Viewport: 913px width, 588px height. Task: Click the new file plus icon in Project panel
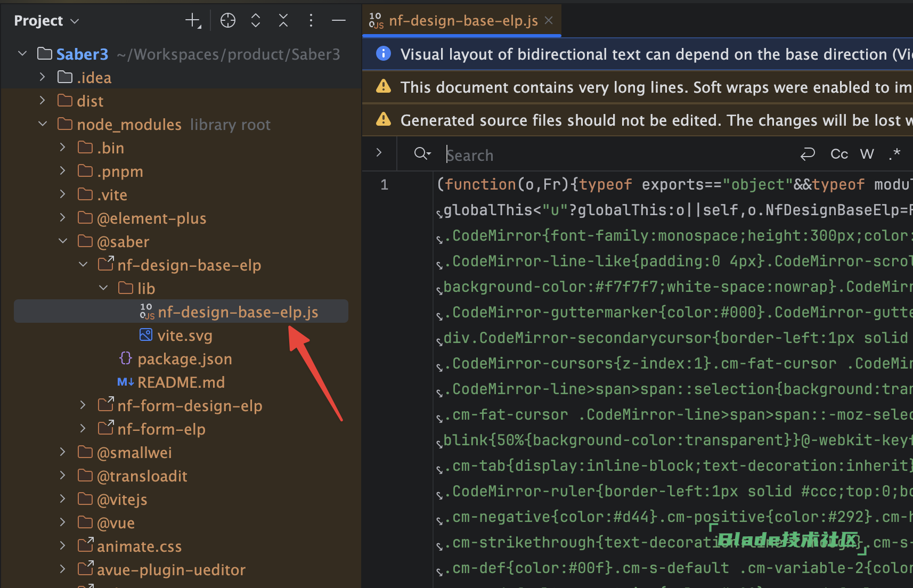coord(193,21)
